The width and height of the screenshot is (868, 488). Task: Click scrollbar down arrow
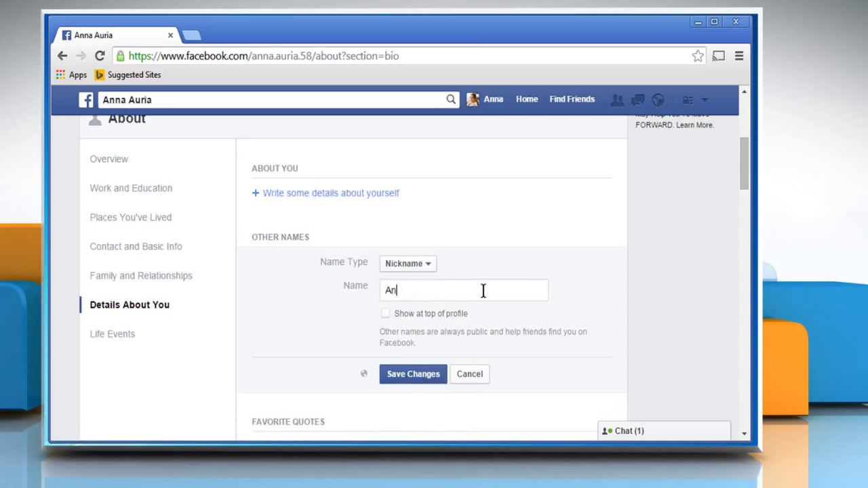(x=744, y=434)
